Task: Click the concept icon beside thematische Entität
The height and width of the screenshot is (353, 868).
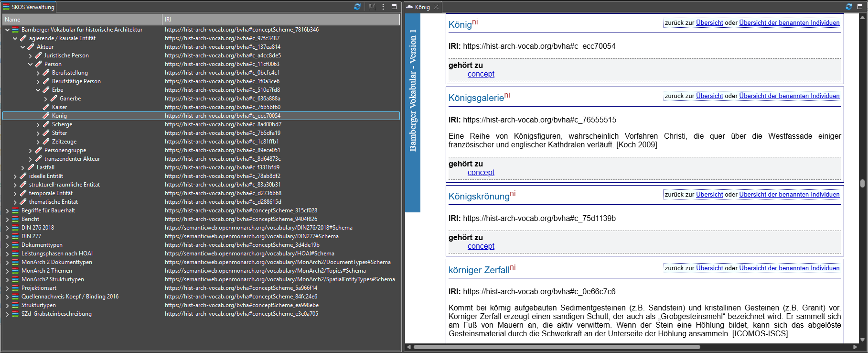Action: 23,202
